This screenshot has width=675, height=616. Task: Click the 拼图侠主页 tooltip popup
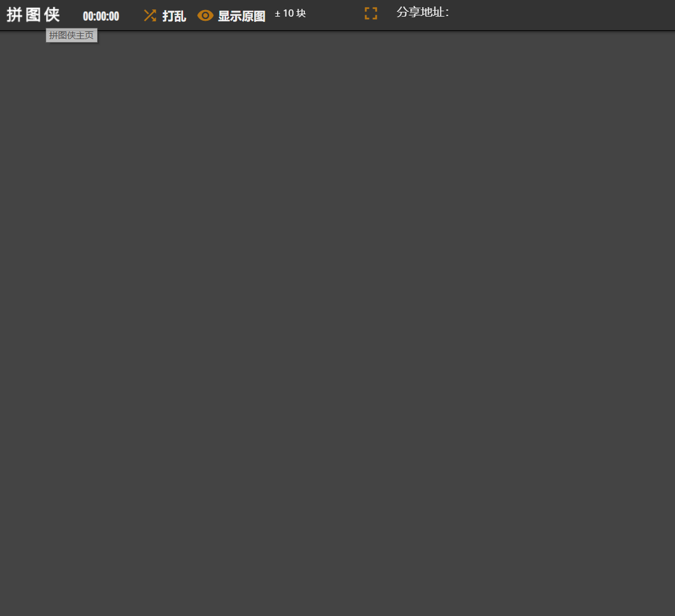pyautogui.click(x=72, y=36)
